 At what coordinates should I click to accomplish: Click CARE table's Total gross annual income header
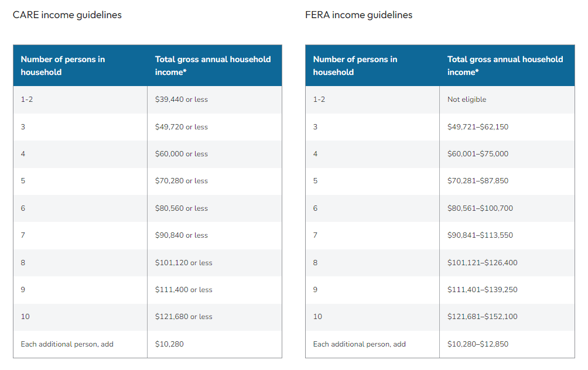pos(213,66)
